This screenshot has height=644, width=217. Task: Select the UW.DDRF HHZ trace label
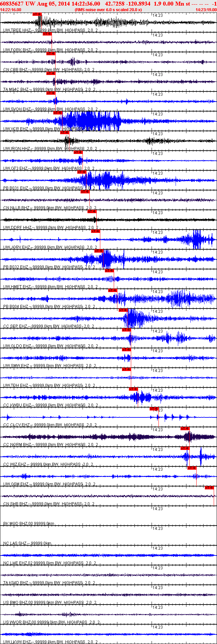(x=51, y=228)
